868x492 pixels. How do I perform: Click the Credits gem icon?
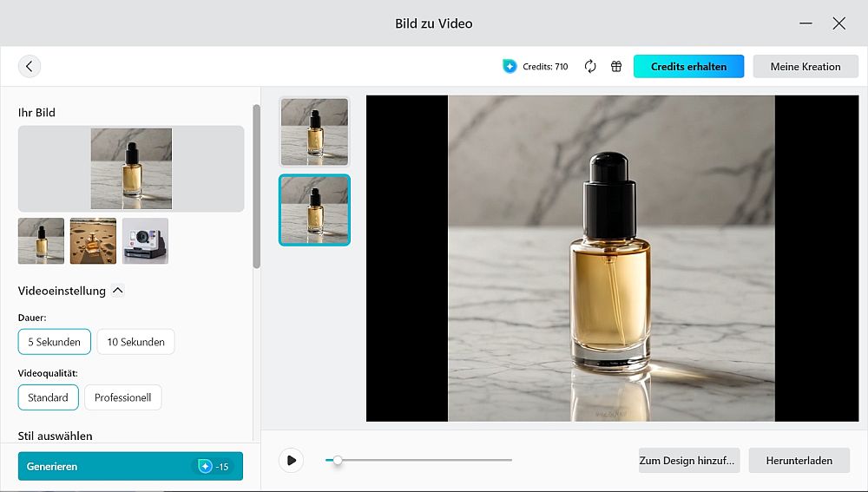(510, 67)
